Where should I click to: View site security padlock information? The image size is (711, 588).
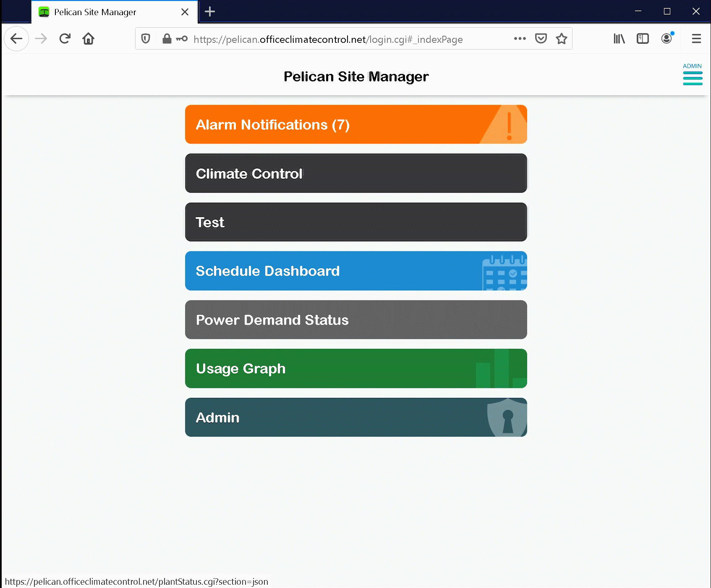coord(167,39)
